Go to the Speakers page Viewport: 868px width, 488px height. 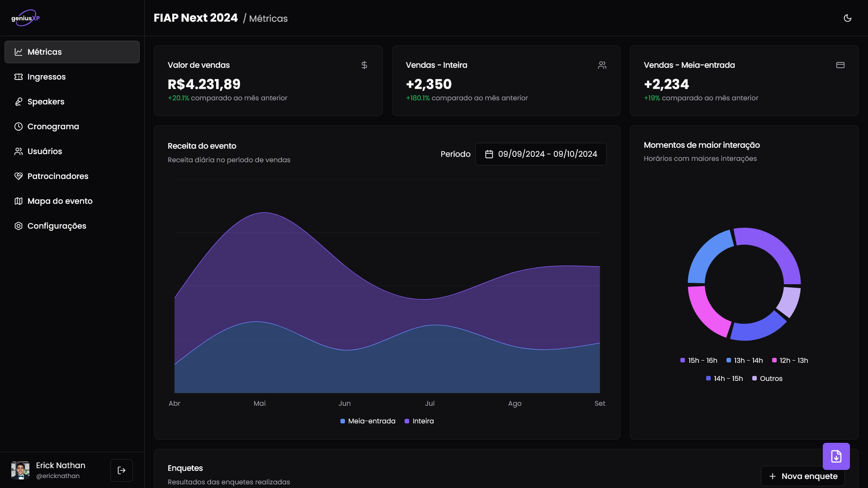coord(46,102)
